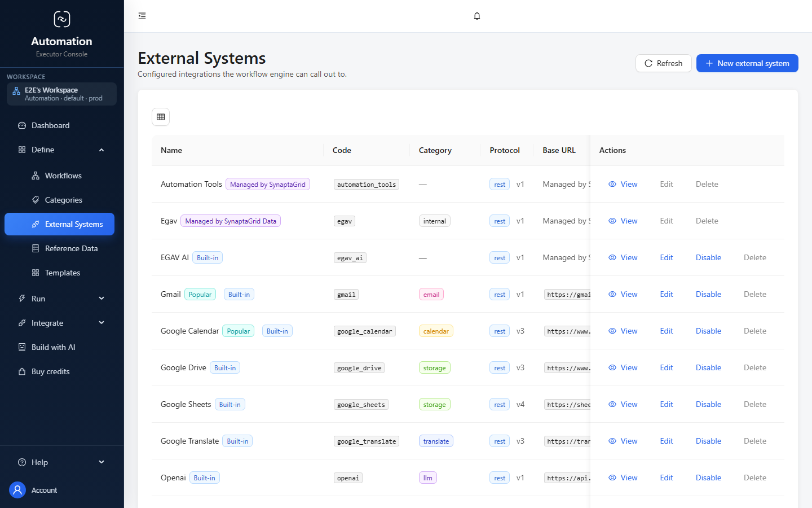This screenshot has width=812, height=508.
Task: Click the Reference Data icon
Action: pyautogui.click(x=36, y=248)
